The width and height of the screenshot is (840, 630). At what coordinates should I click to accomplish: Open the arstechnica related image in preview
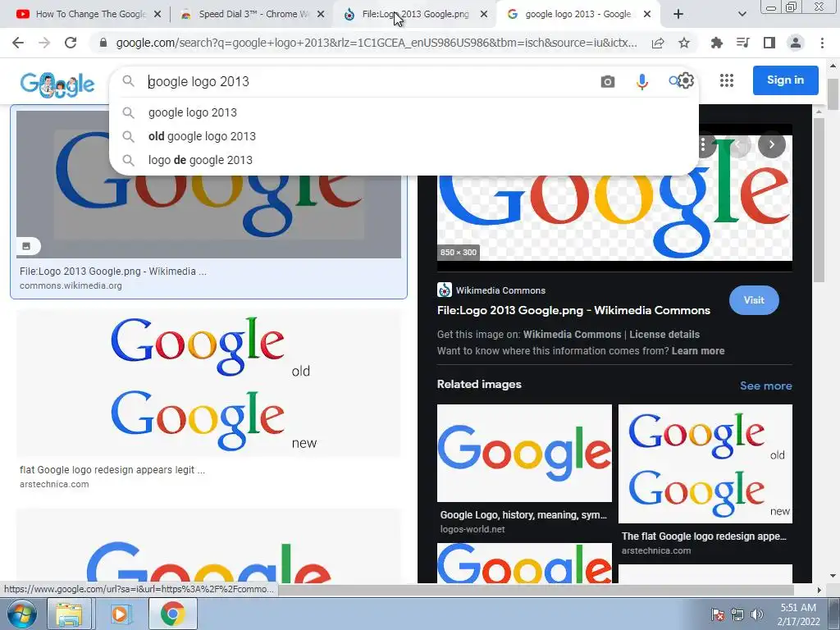(705, 464)
